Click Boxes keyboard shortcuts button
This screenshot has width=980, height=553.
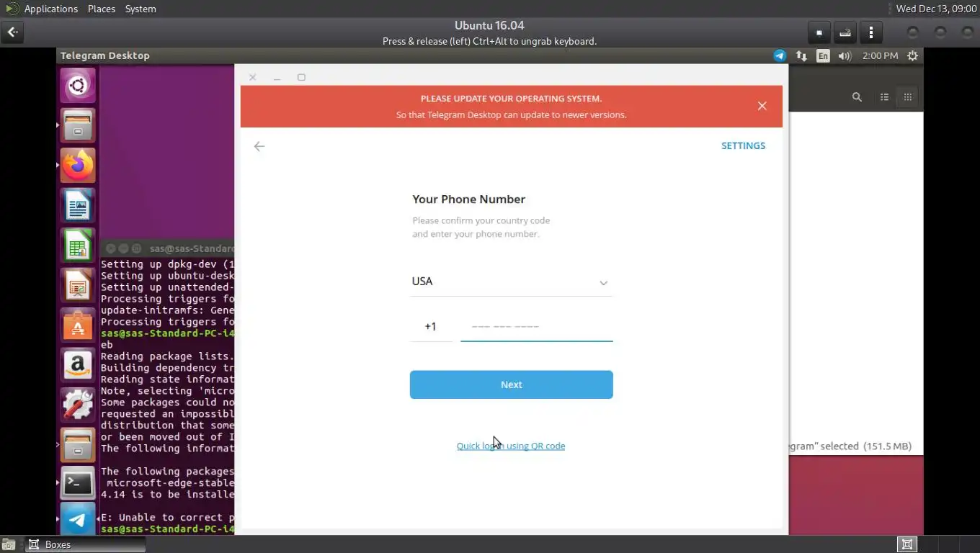point(845,32)
